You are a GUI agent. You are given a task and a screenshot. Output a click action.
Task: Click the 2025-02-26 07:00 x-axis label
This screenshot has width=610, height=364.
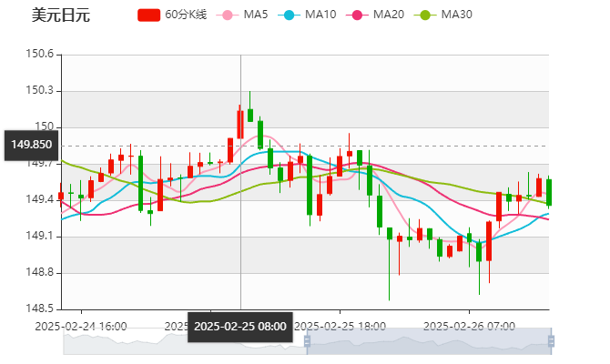pyautogui.click(x=470, y=326)
